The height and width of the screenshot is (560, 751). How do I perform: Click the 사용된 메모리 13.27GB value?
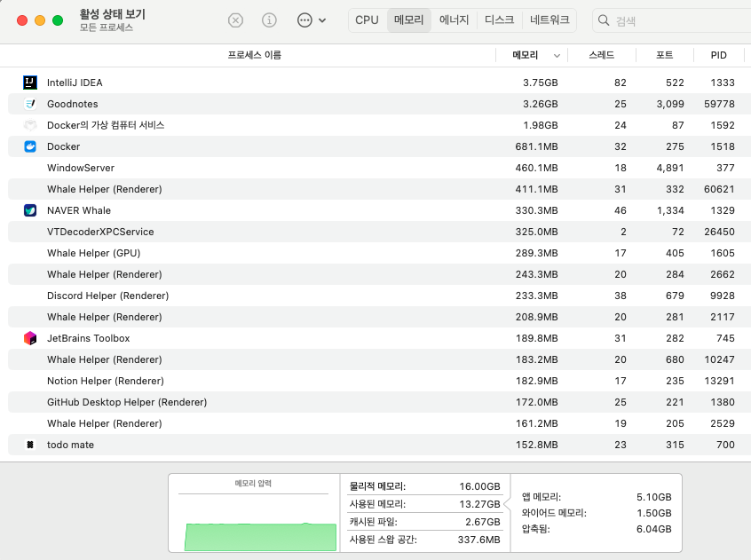(479, 504)
